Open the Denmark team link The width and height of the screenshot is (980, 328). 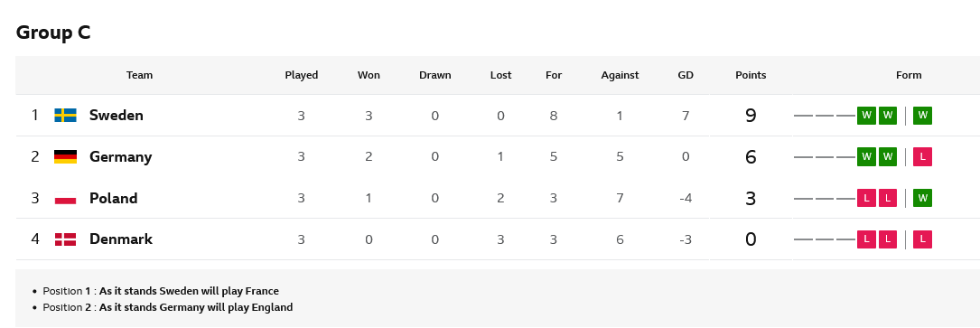pos(121,239)
